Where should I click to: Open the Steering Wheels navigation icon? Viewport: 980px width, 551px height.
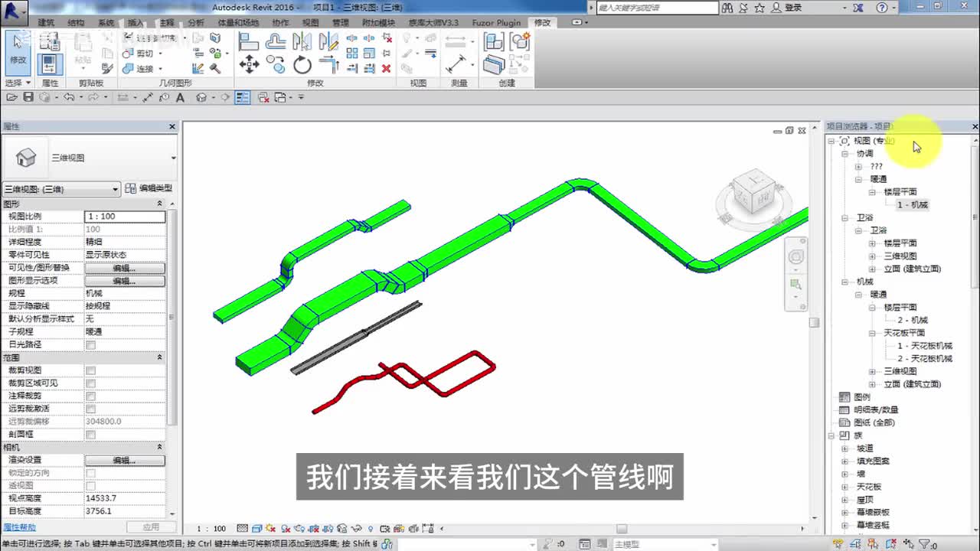click(x=796, y=257)
